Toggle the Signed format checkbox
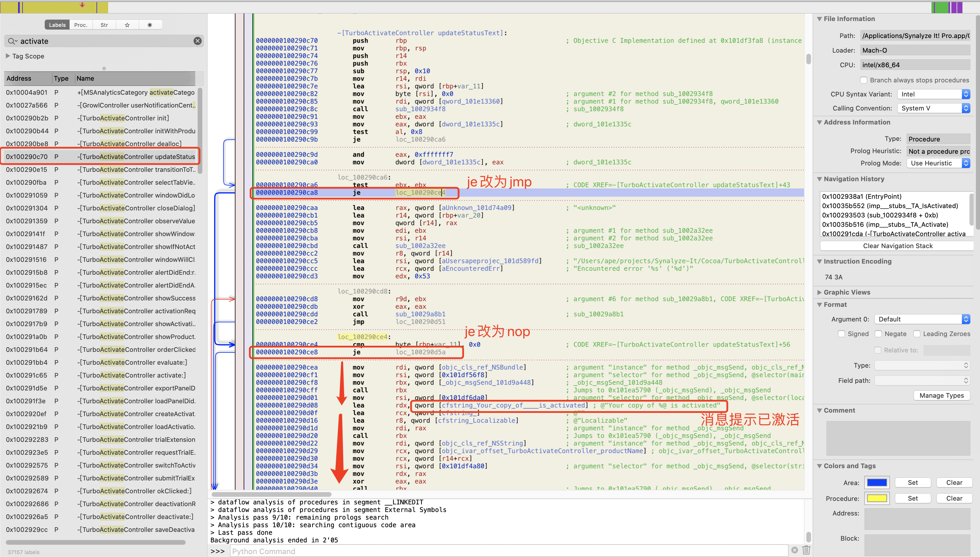This screenshot has width=980, height=557. pyautogui.click(x=841, y=334)
